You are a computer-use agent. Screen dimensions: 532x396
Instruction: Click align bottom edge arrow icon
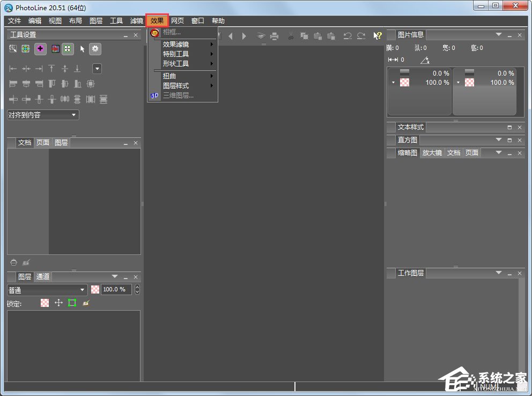point(77,69)
